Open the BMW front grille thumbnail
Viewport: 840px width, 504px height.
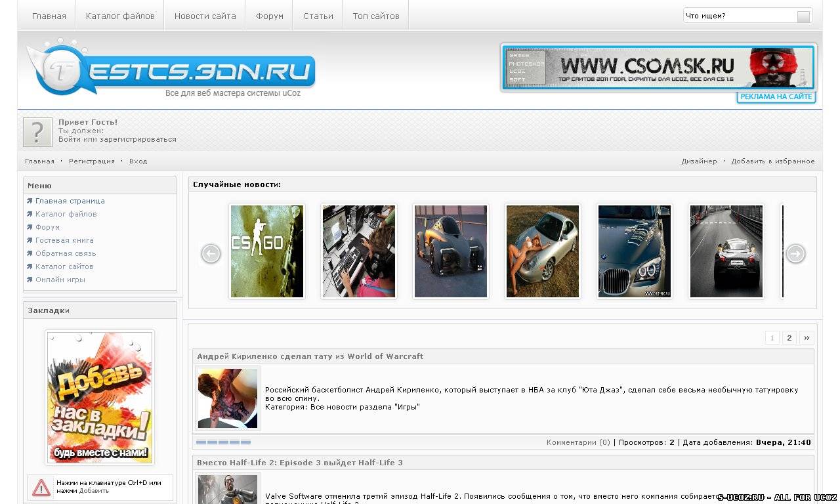click(635, 251)
